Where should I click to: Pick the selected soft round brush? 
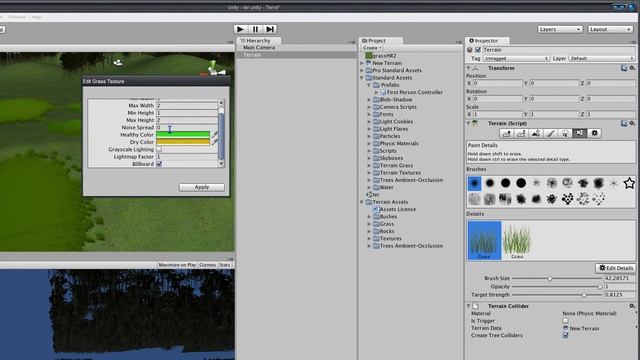tap(474, 183)
